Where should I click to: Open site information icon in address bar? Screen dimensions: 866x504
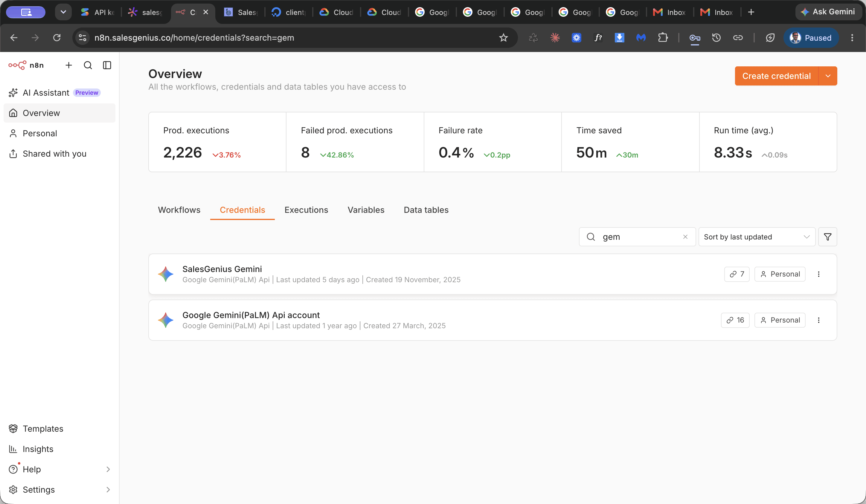(x=83, y=38)
